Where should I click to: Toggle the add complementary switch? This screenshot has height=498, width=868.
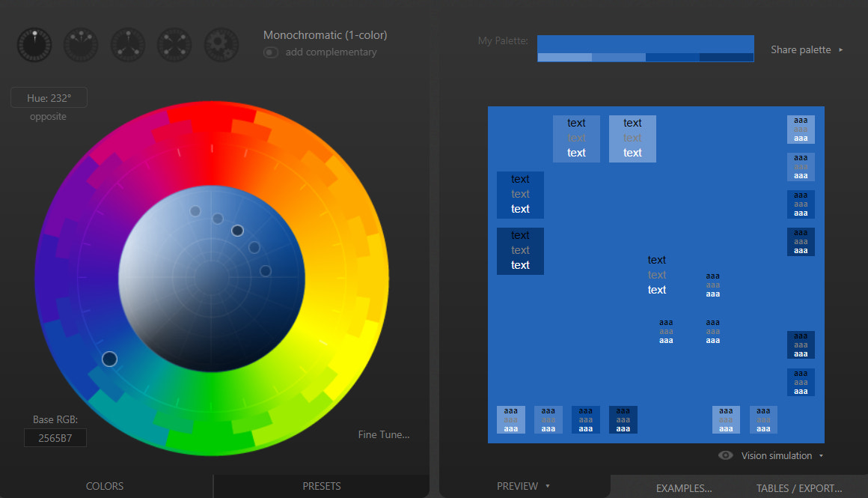click(271, 52)
